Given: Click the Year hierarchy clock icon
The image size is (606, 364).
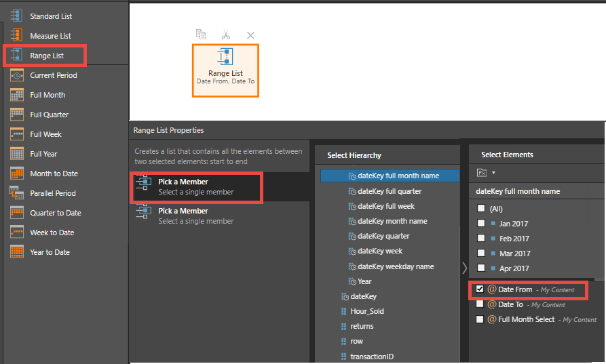Looking at the screenshot, I should (x=352, y=281).
